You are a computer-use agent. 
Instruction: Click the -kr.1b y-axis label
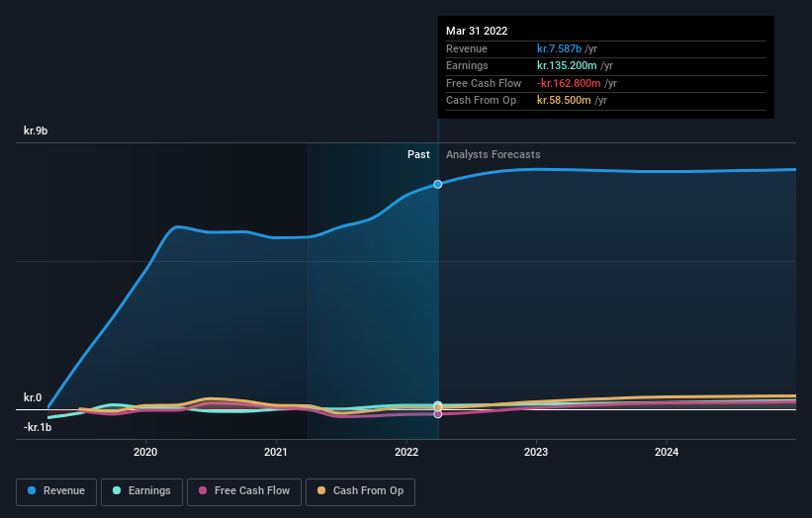click(38, 427)
